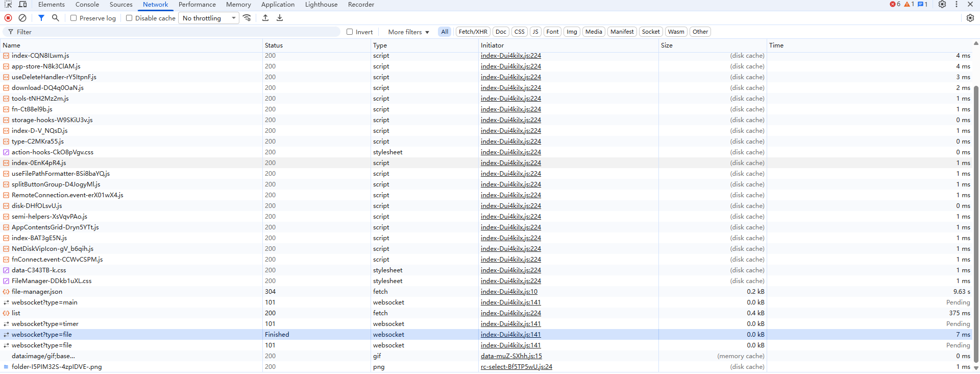Viewport: 980px width, 374px height.
Task: Open initiator link for app-store-N8k3ClAM.js row
Action: click(x=511, y=66)
